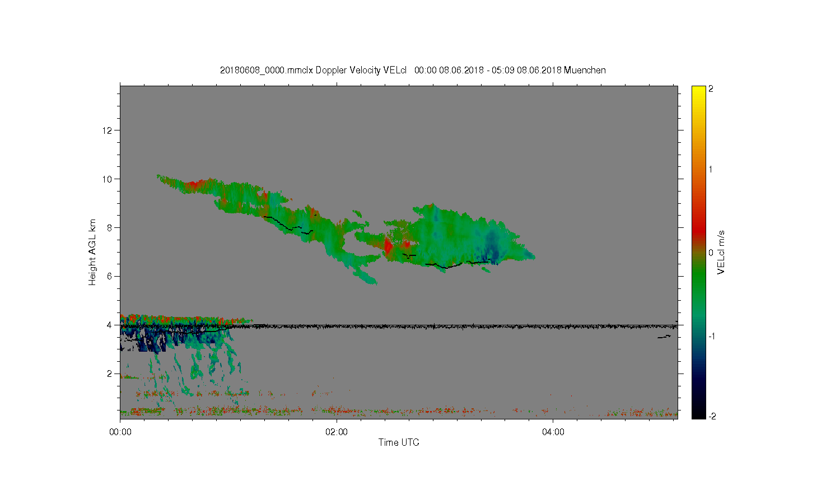Image resolution: width=840 pixels, height=504 pixels.
Task: Click the yellow top of the colorbar
Action: [698, 92]
